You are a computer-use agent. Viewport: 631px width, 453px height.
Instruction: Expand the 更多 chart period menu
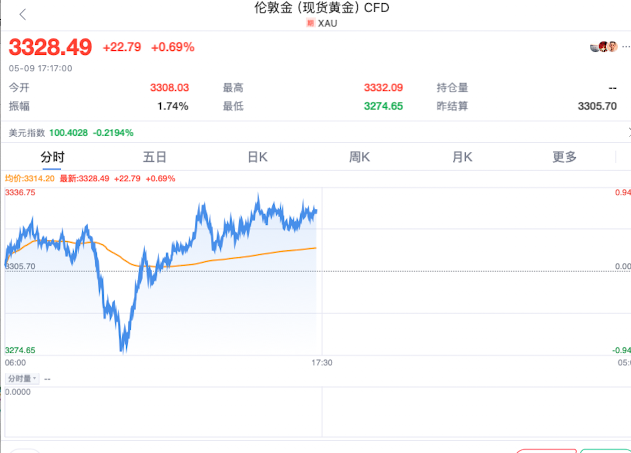tap(564, 157)
